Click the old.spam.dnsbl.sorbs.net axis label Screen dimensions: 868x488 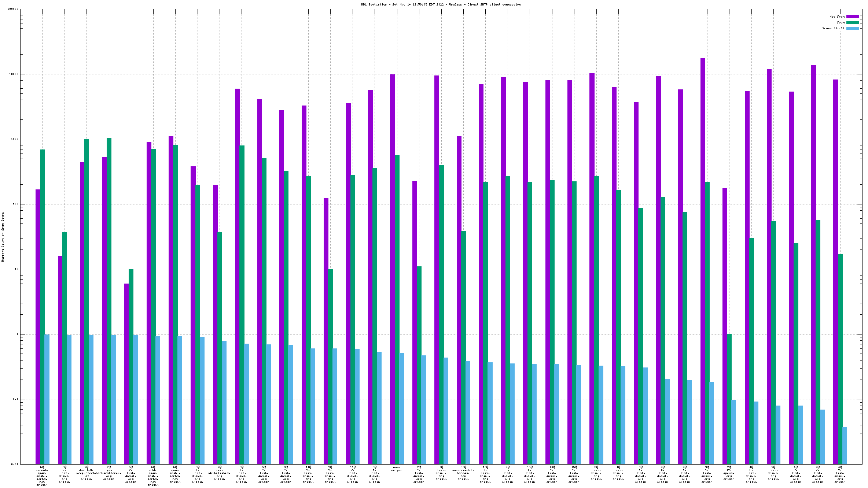click(x=153, y=476)
